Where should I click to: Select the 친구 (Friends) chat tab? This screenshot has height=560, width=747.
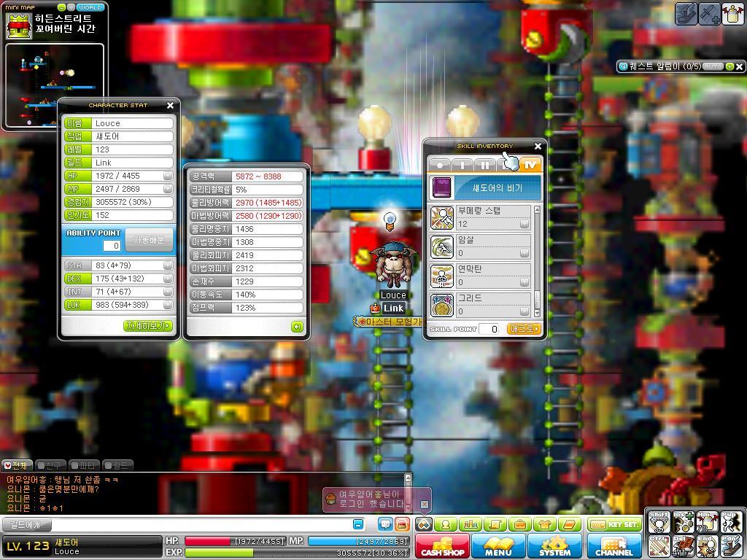[x=50, y=465]
